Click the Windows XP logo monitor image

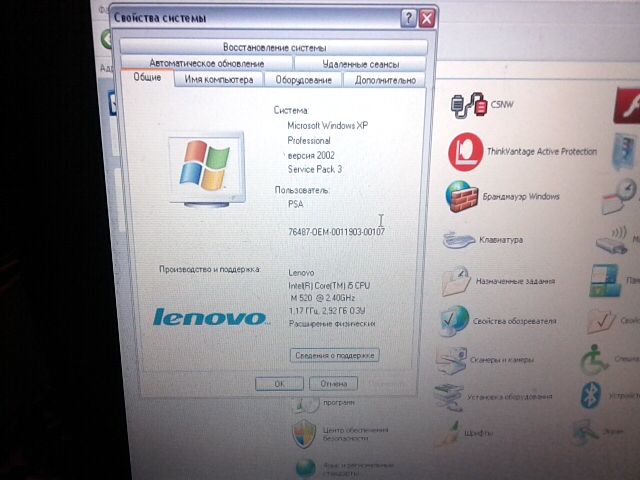[x=207, y=169]
